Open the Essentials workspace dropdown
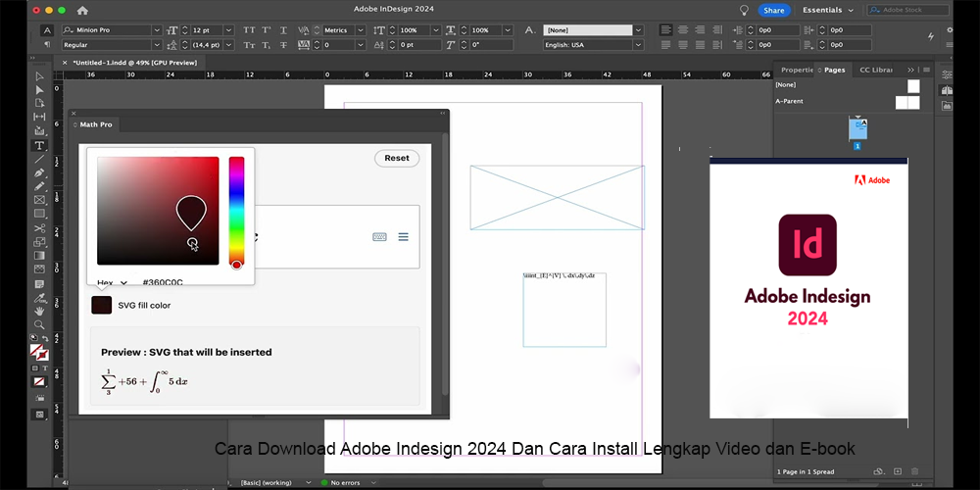Screen dimensions: 980x490 [828, 10]
